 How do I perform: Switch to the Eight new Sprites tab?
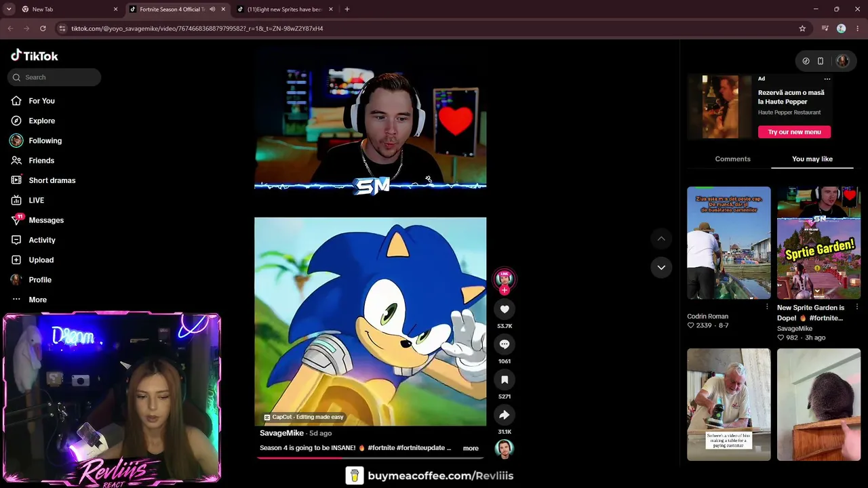285,9
